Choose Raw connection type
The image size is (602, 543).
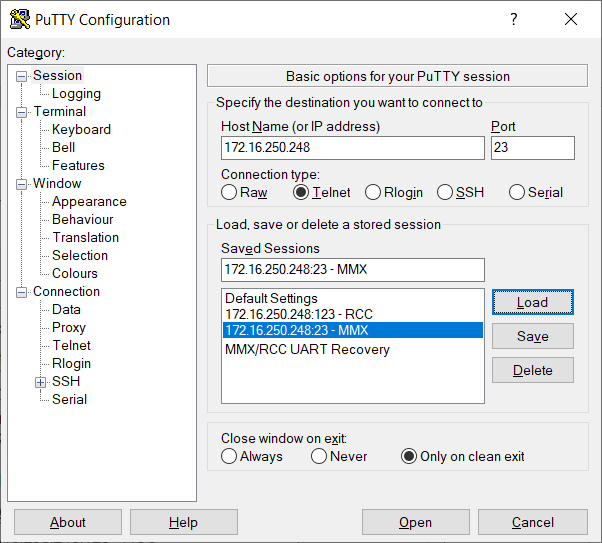tap(230, 192)
